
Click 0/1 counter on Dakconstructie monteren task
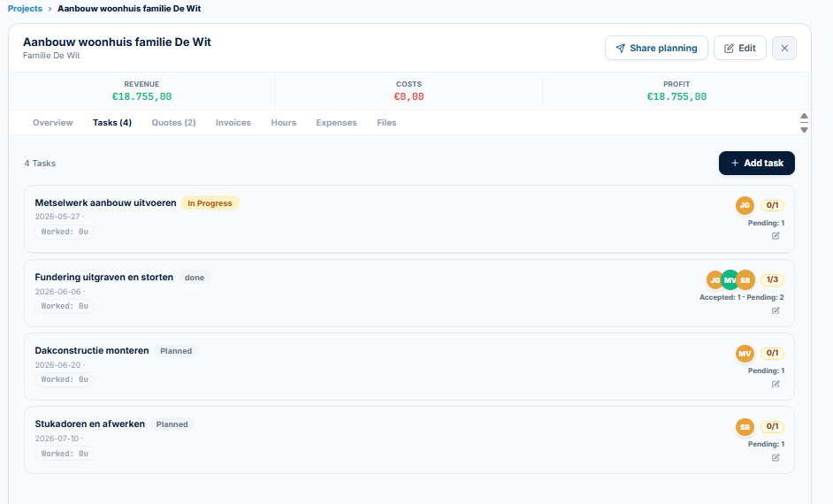[773, 353]
